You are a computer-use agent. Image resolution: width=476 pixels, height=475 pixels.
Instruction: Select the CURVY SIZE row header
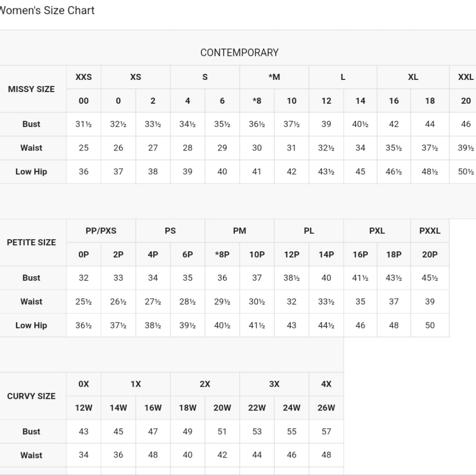click(31, 396)
